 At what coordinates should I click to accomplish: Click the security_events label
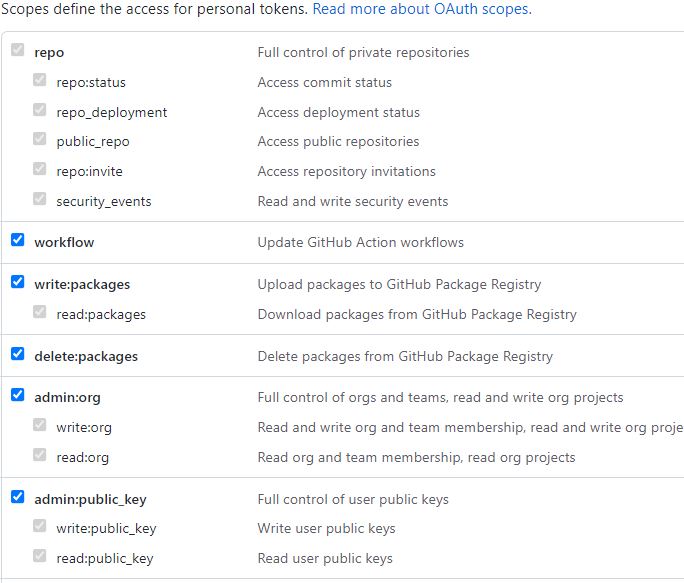(104, 202)
